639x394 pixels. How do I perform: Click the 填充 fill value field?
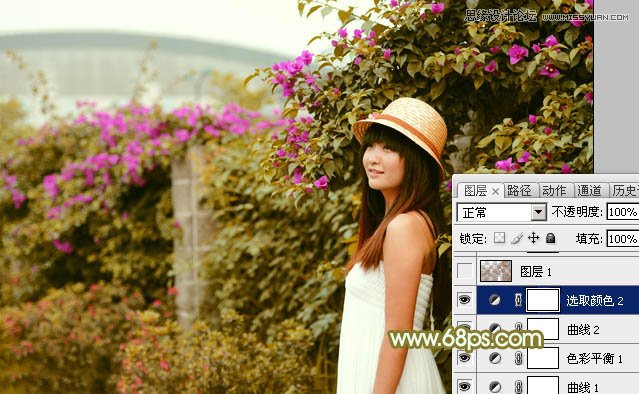tap(623, 238)
